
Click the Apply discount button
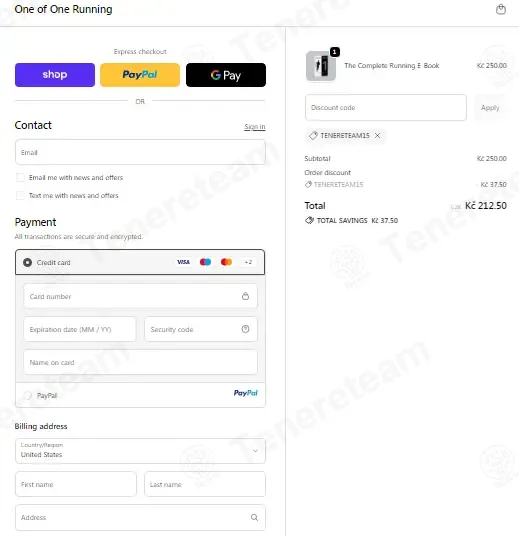(x=490, y=108)
